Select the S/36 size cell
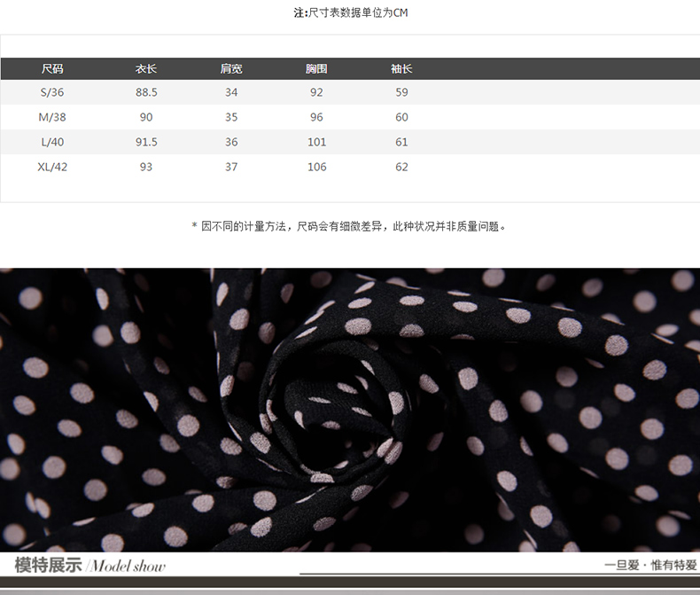 (x=52, y=92)
